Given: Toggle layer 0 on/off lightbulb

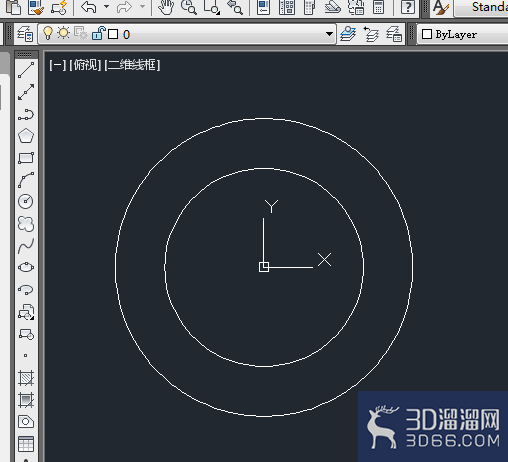Looking at the screenshot, I should tap(48, 33).
